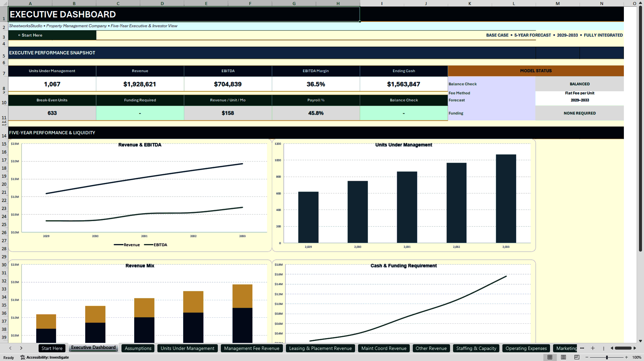Open the Start Here sheet tab

coord(52,348)
